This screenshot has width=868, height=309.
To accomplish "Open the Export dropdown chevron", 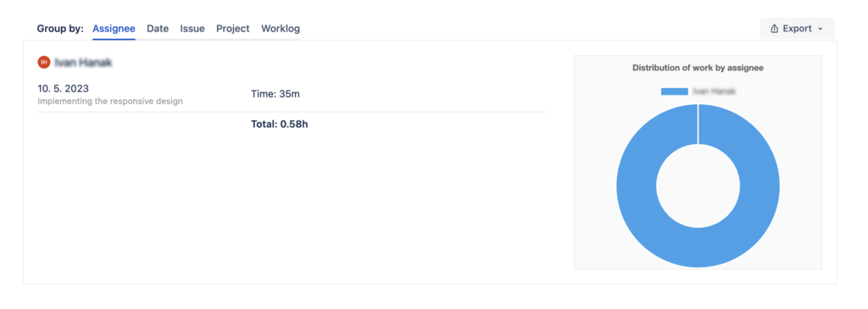I will point(821,29).
